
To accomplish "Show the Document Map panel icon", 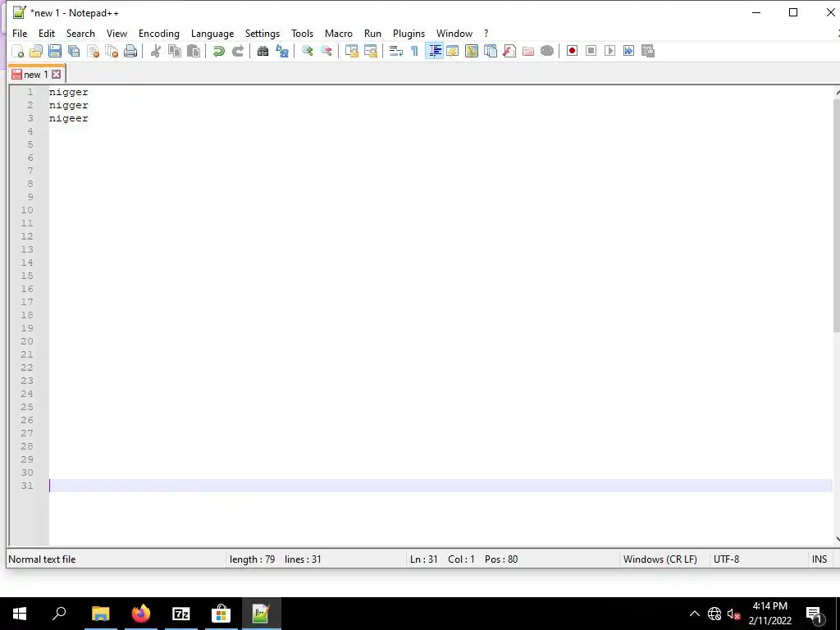I will [472, 51].
